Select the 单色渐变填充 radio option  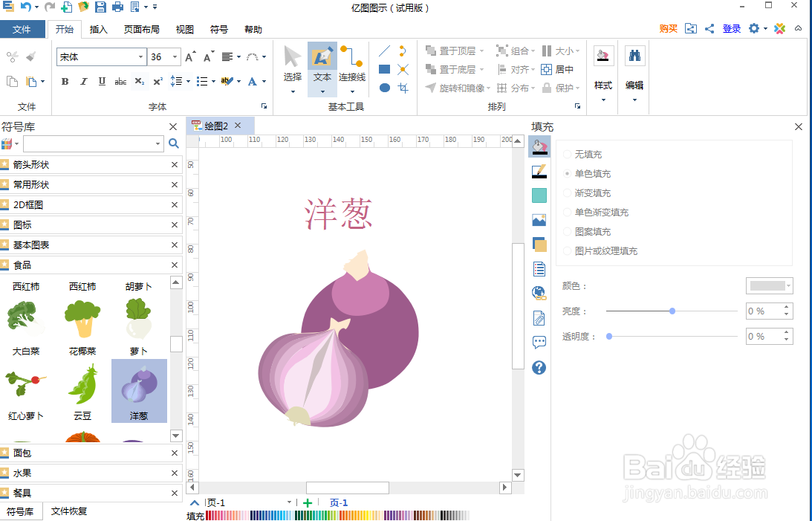tap(568, 213)
